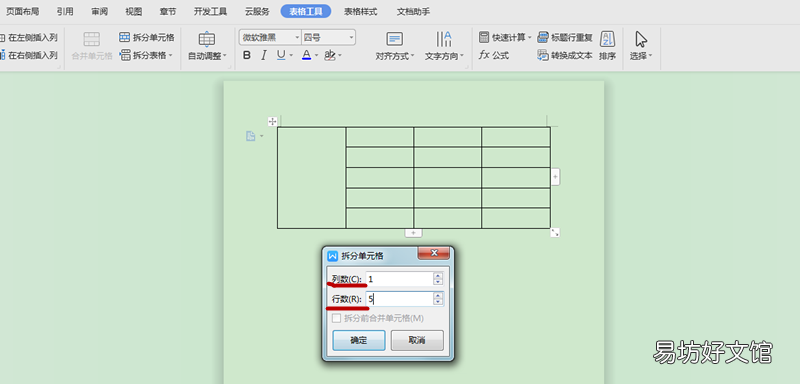Expand underline style dropdown arrow
The height and width of the screenshot is (384, 800).
(291, 56)
